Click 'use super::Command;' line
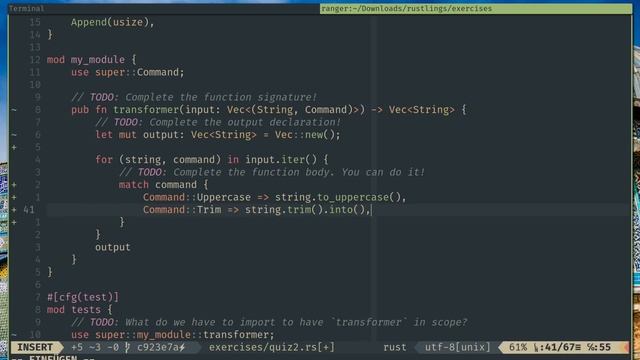This screenshot has width=640, height=360. 128,72
